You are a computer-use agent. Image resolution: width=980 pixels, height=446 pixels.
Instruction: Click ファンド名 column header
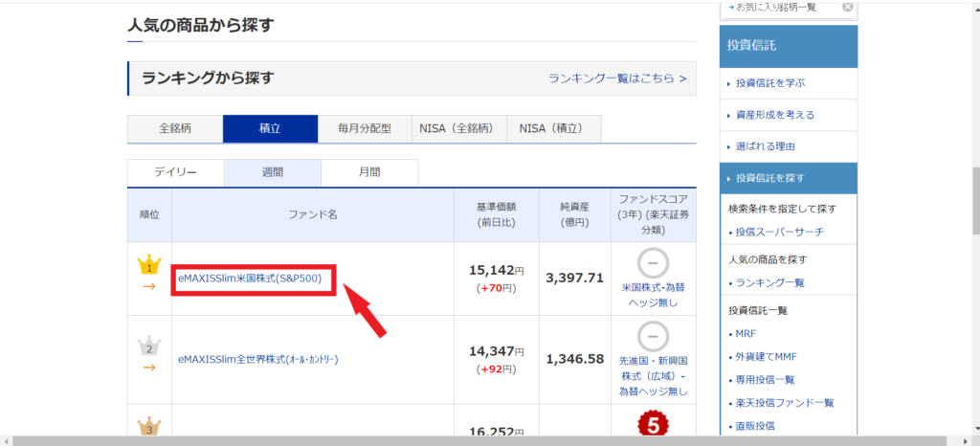pos(313,215)
